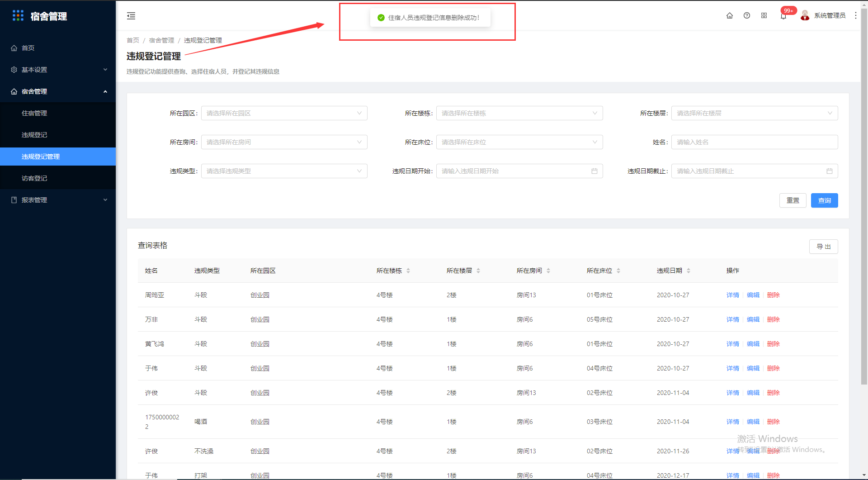Click the 导出 export button
The image size is (868, 480).
click(x=823, y=247)
